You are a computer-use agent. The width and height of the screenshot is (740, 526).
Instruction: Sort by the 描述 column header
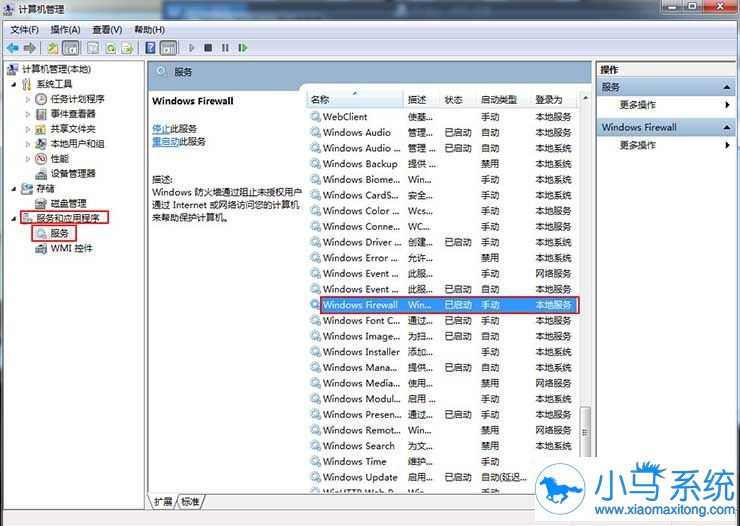click(422, 100)
